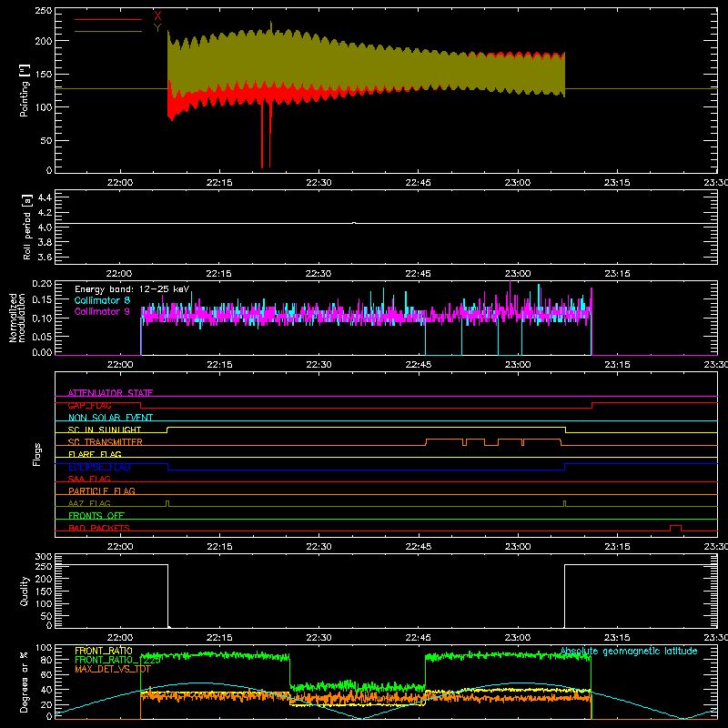The image size is (728, 728).
Task: Click the 200 tick on Pointing axis
Action: (43, 41)
